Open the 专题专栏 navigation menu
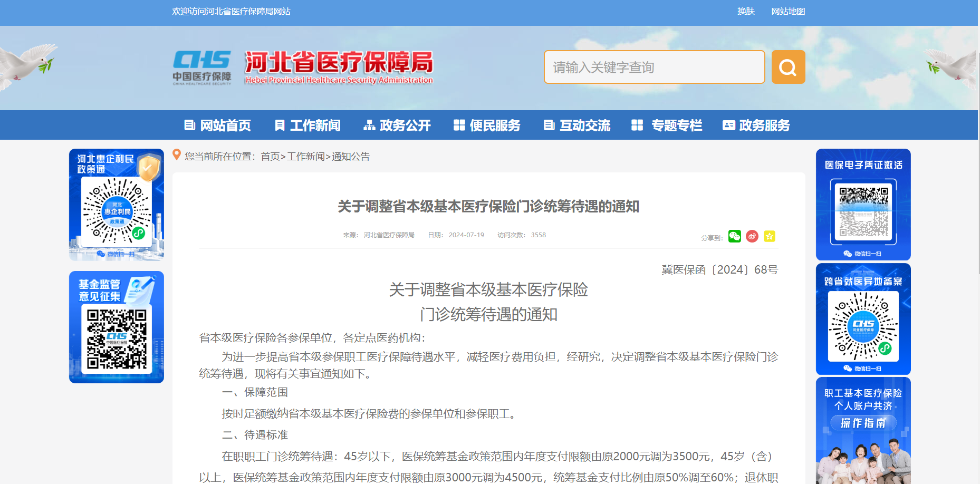The height and width of the screenshot is (484, 980). tap(667, 125)
